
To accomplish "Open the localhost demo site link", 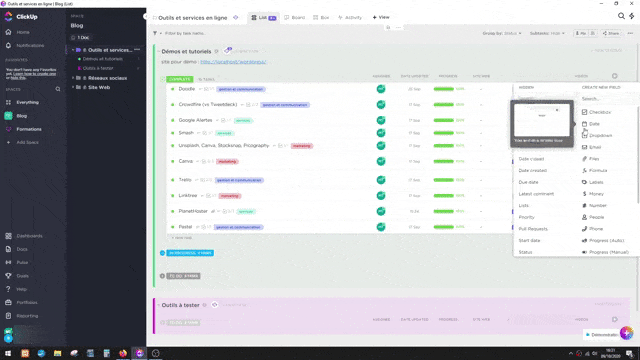I will [x=233, y=62].
